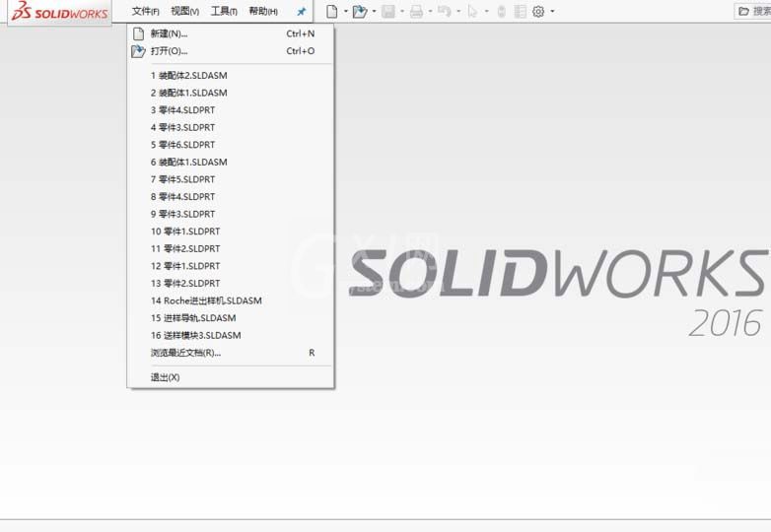Expand dropdown arrow next to Open icon
The height and width of the screenshot is (532, 771).
point(375,11)
